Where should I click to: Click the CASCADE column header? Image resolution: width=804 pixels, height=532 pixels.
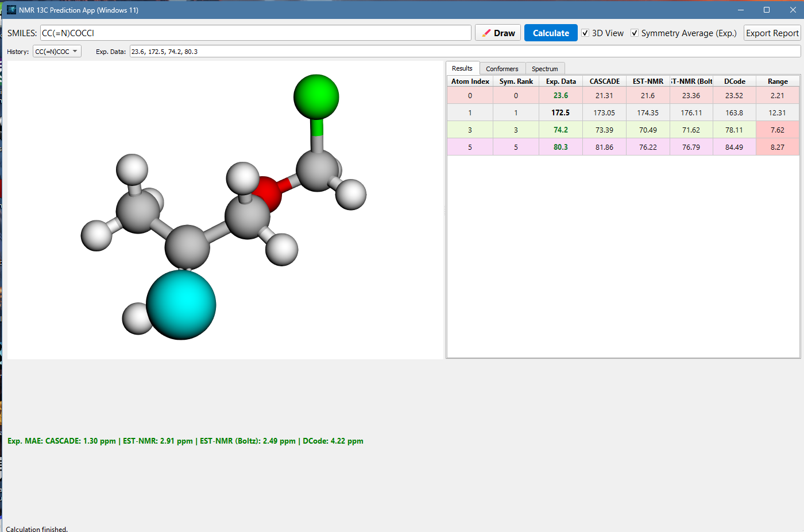pos(604,81)
